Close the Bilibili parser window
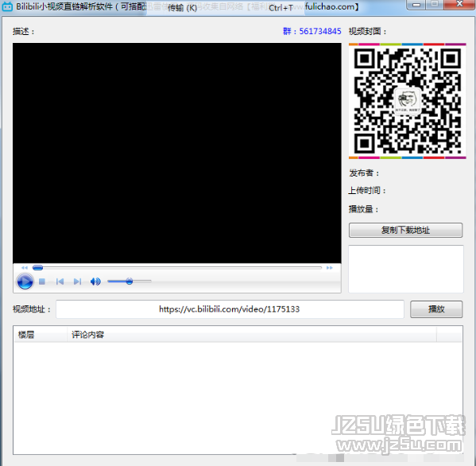 (x=459, y=4)
